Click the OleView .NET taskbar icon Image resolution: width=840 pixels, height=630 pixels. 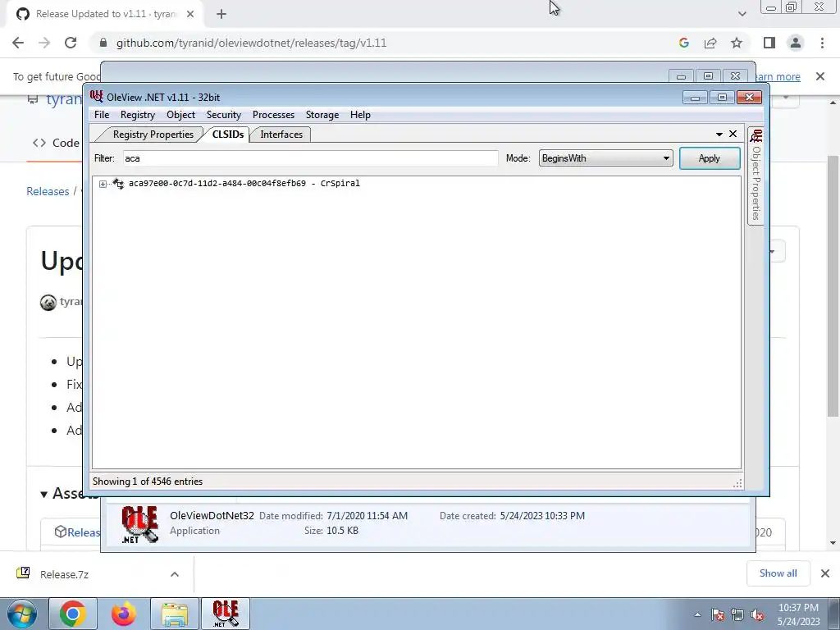pos(226,614)
